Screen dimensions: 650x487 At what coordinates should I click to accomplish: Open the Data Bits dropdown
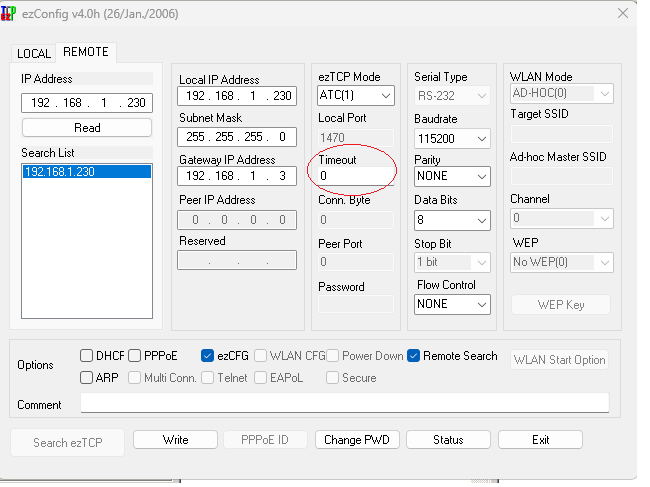452,220
